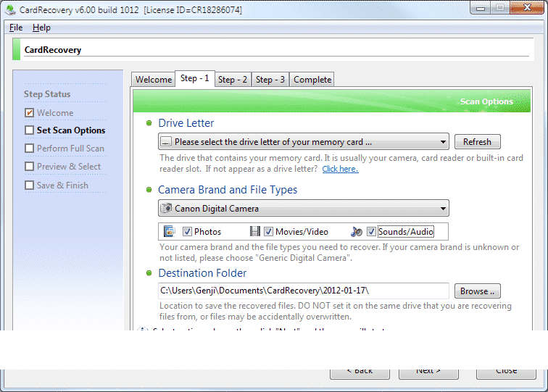Open the File menu
548x392 pixels.
(16, 28)
